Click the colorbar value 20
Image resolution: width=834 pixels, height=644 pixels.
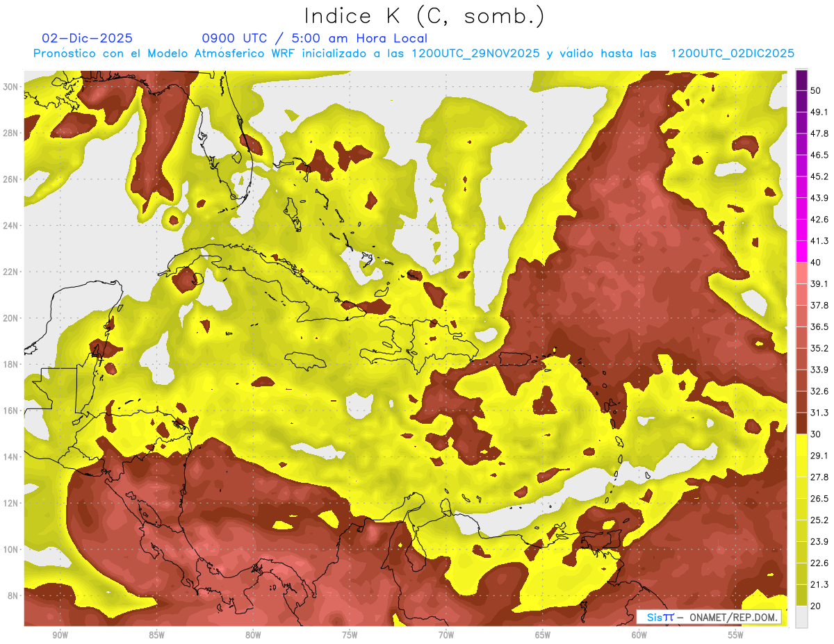click(817, 605)
